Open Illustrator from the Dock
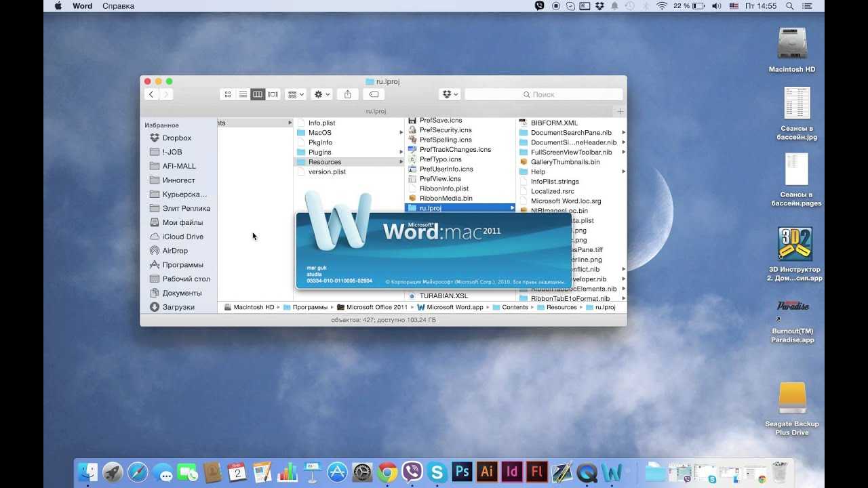The image size is (868, 488). pyautogui.click(x=488, y=472)
